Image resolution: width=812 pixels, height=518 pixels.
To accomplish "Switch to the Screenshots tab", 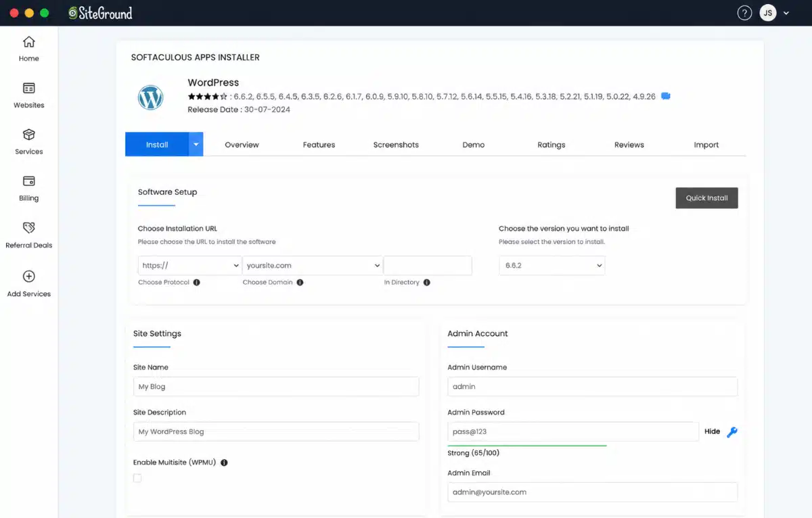I will 396,145.
